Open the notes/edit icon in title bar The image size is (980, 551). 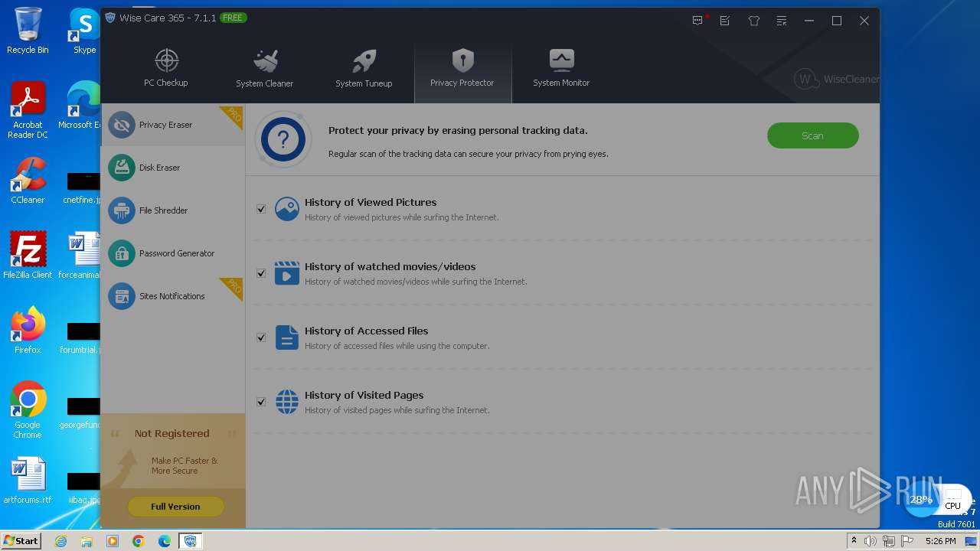tap(725, 21)
